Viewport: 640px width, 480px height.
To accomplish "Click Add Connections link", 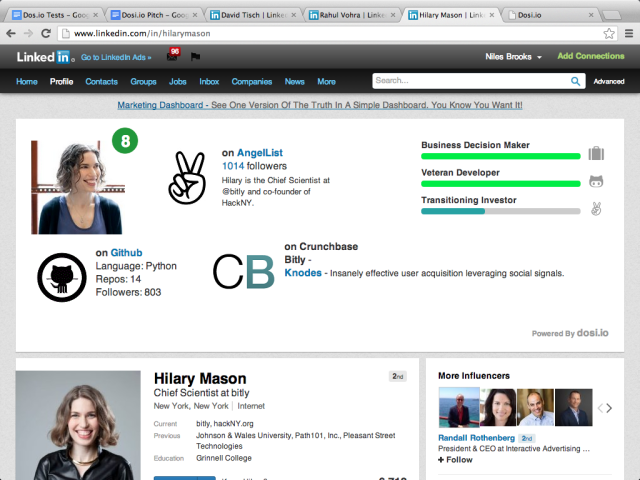I will 591,56.
